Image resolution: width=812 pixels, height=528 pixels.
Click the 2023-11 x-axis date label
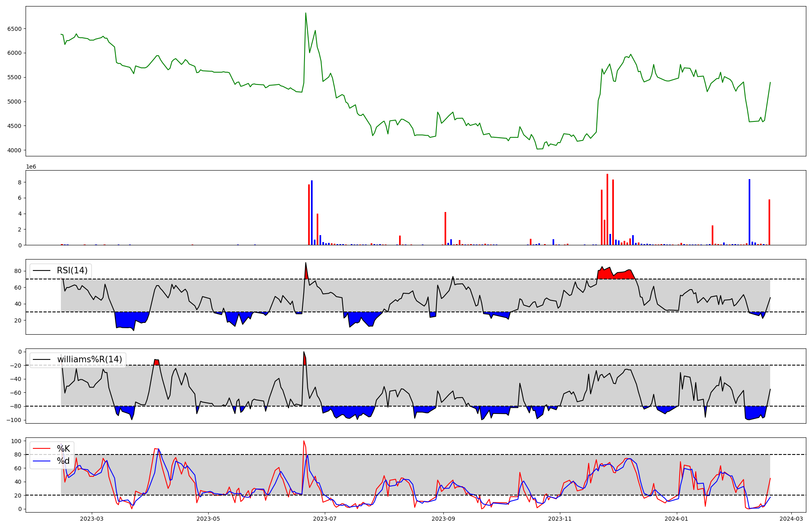560,519
